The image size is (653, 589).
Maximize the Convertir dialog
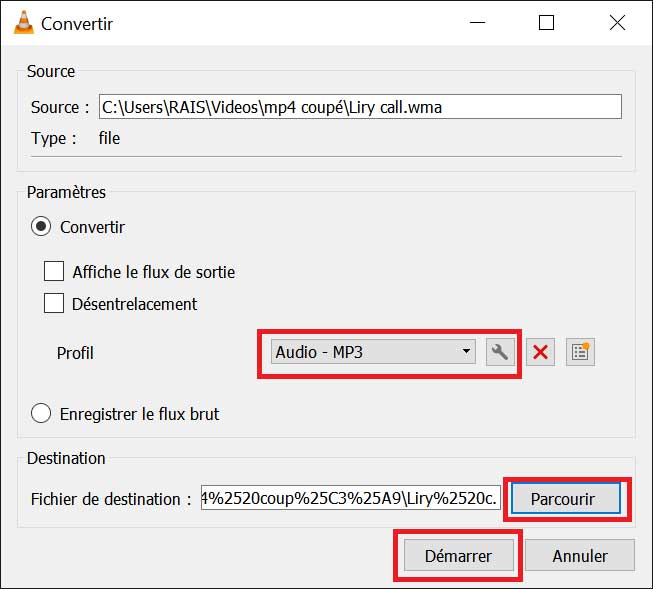pos(546,22)
